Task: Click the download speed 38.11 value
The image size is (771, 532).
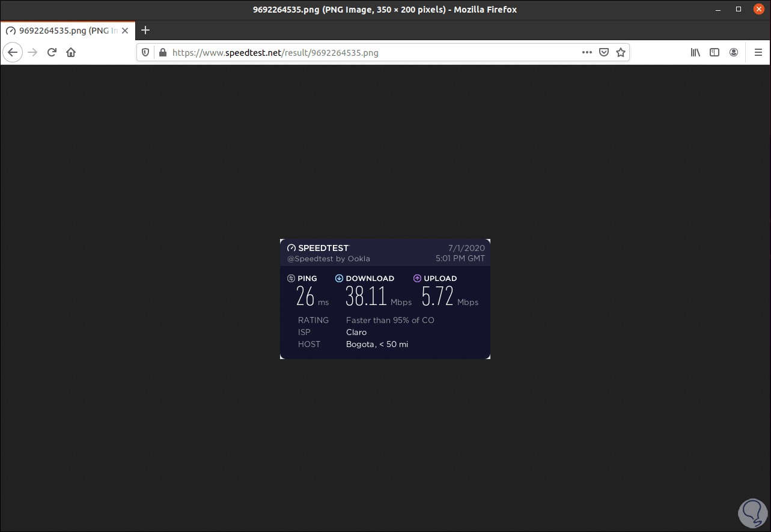Action: click(366, 296)
